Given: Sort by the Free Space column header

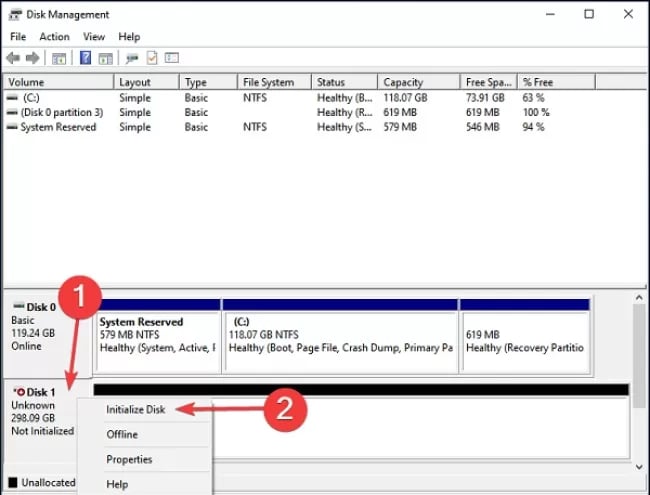Looking at the screenshot, I should click(488, 82).
